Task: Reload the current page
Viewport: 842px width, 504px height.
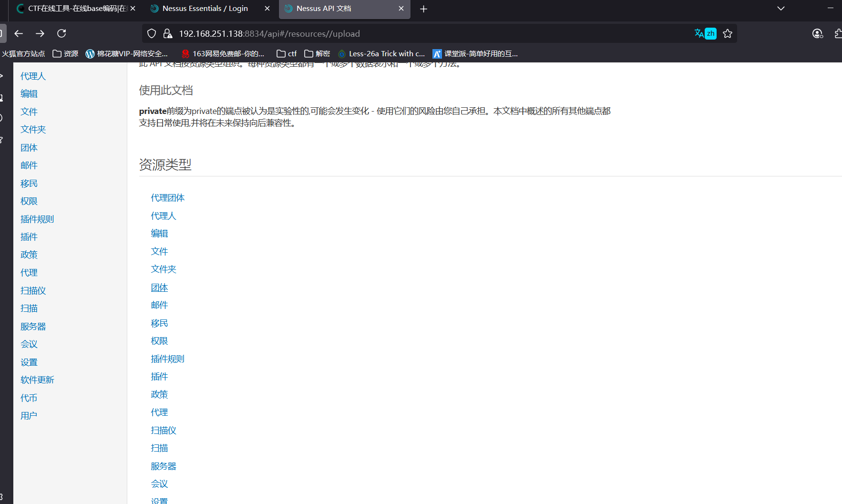Action: (x=62, y=33)
